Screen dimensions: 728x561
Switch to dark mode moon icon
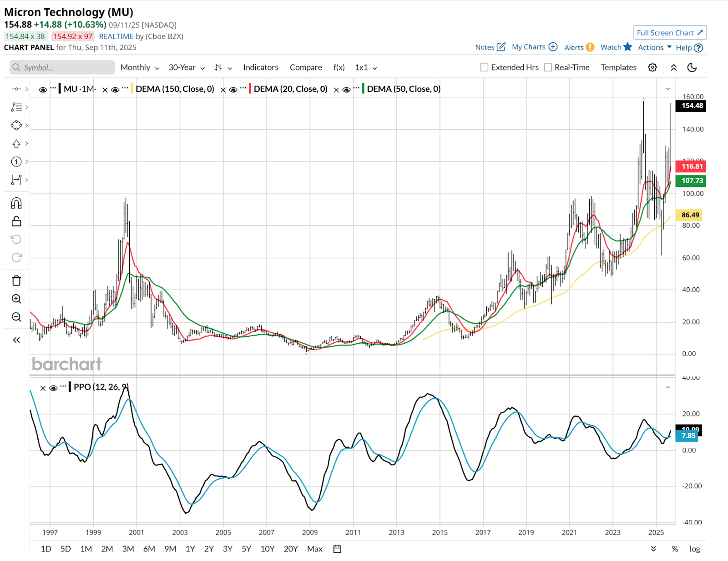click(692, 67)
